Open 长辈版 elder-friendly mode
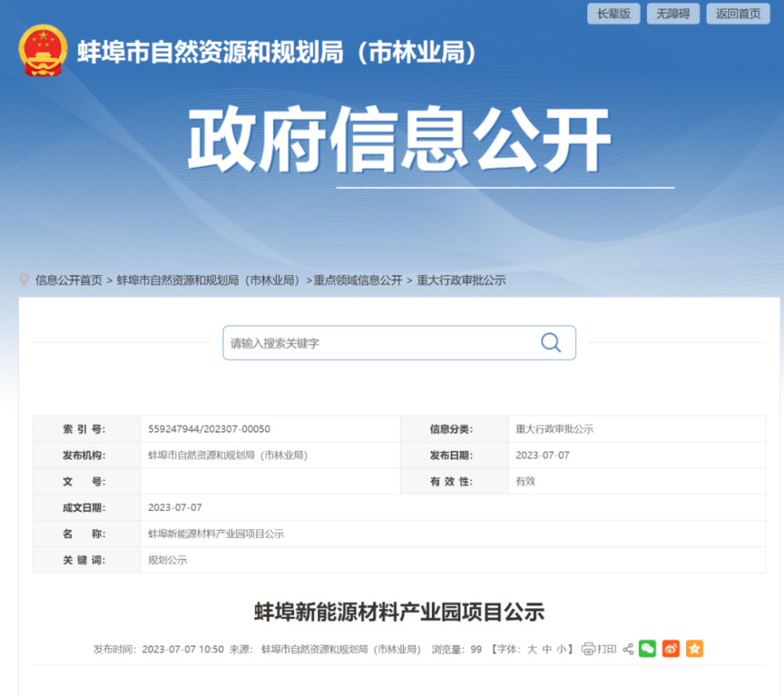The width and height of the screenshot is (784, 696). coord(613,13)
